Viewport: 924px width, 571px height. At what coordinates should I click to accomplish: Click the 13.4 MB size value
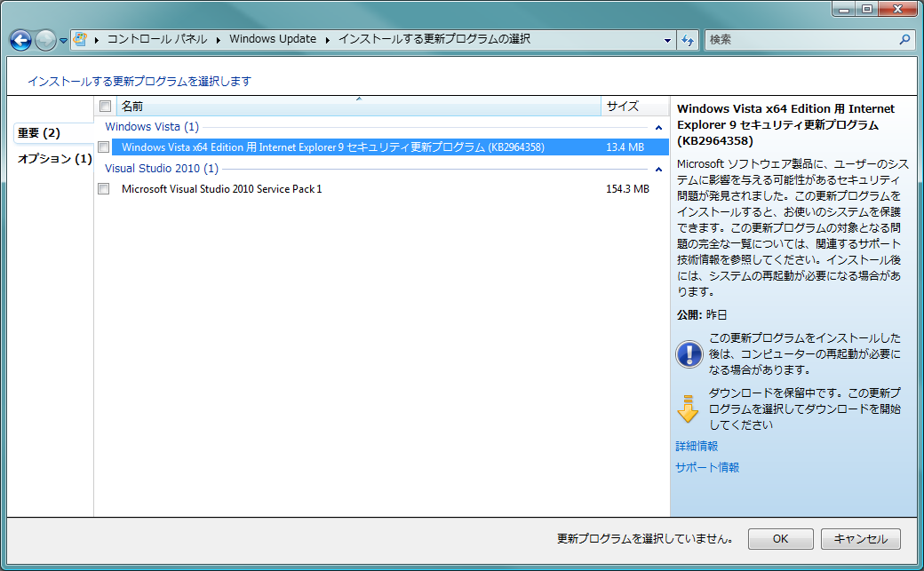[x=625, y=147]
